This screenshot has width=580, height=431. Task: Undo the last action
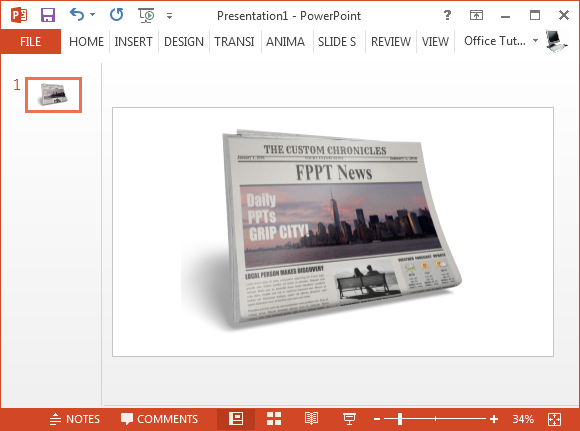77,15
